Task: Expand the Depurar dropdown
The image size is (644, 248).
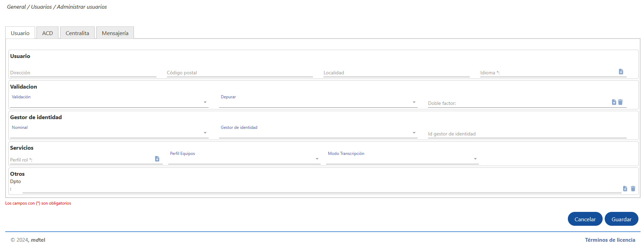Action: (318, 102)
